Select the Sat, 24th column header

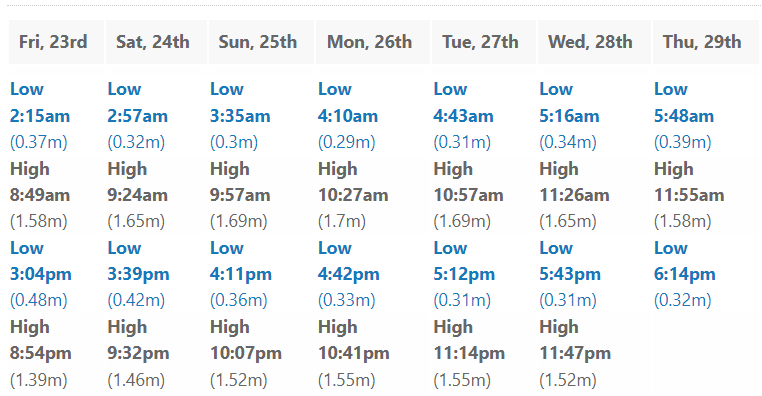(156, 42)
